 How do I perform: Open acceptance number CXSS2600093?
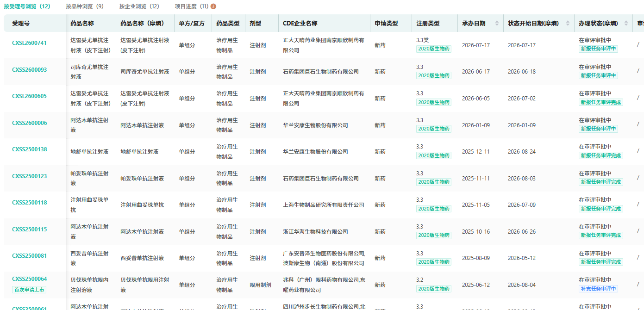pyautogui.click(x=30, y=70)
